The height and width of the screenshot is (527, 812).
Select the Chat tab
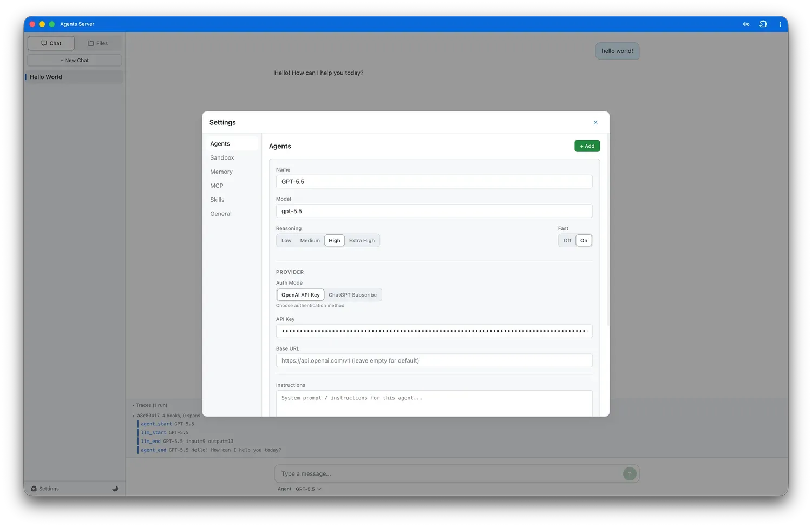pos(51,43)
